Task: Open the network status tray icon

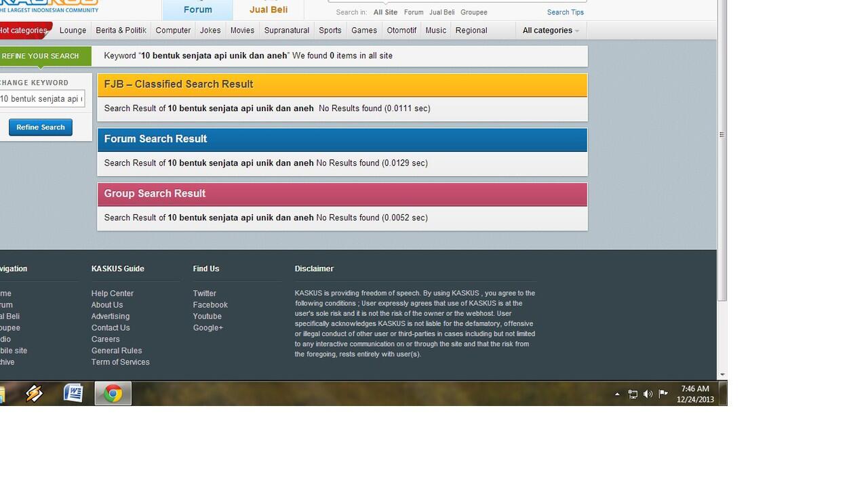Action: tap(633, 394)
